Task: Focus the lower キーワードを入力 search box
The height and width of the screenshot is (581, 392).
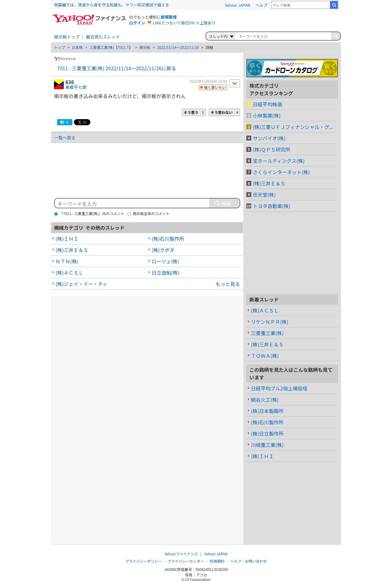Action: tap(132, 203)
